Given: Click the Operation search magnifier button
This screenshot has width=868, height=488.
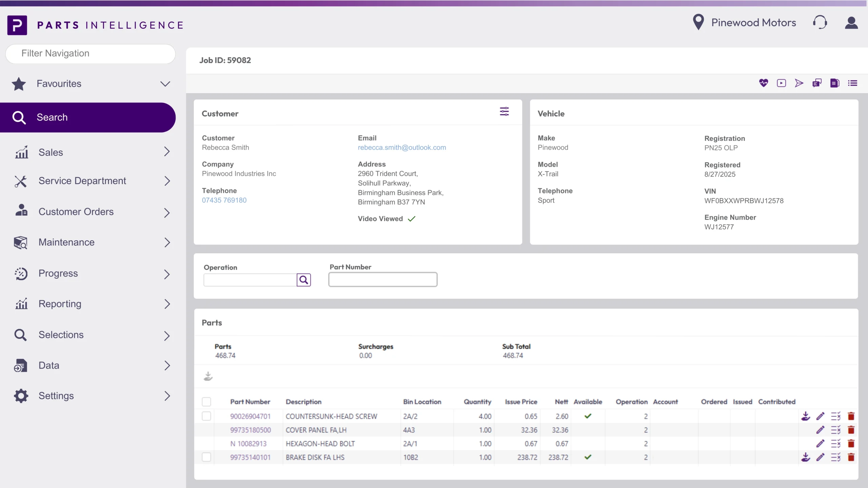Looking at the screenshot, I should click(x=303, y=280).
